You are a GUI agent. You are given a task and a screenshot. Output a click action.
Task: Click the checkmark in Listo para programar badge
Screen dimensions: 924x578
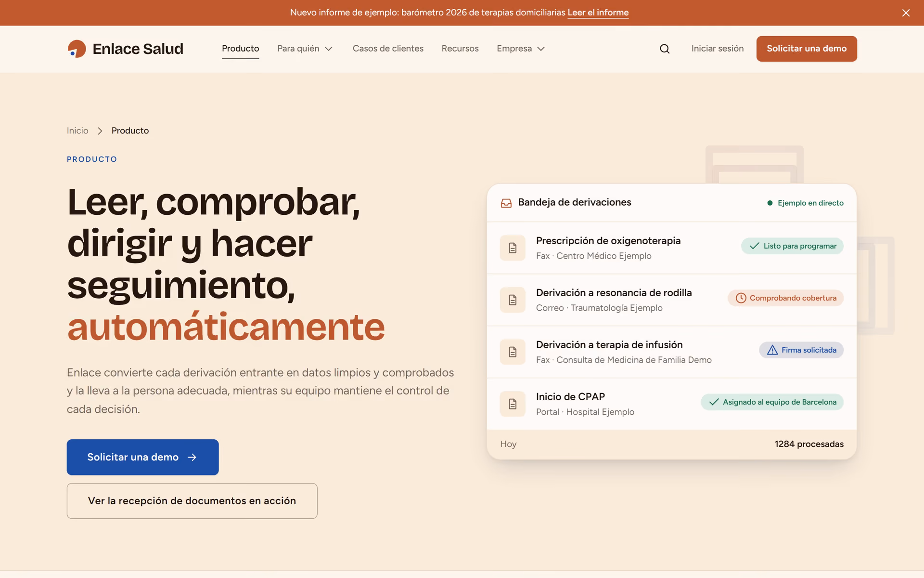[754, 246]
